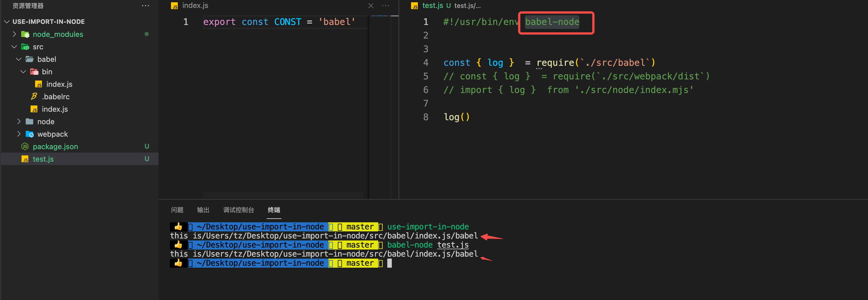
Task: Click editor actions (...) on index.js pane
Action: tap(385, 5)
